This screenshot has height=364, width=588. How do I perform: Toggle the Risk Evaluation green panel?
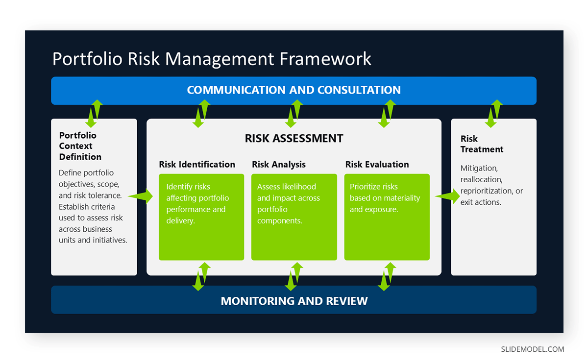click(x=387, y=216)
